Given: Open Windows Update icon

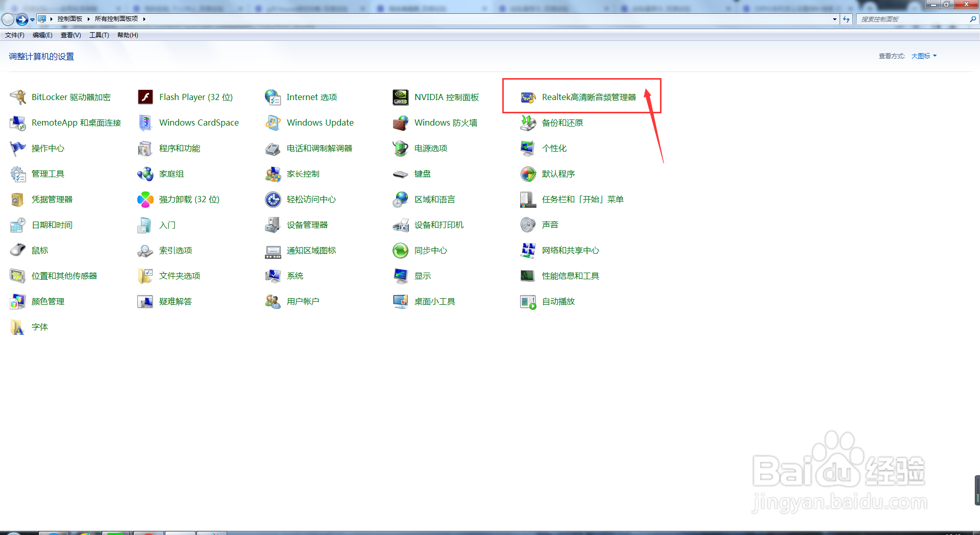Looking at the screenshot, I should 273,123.
